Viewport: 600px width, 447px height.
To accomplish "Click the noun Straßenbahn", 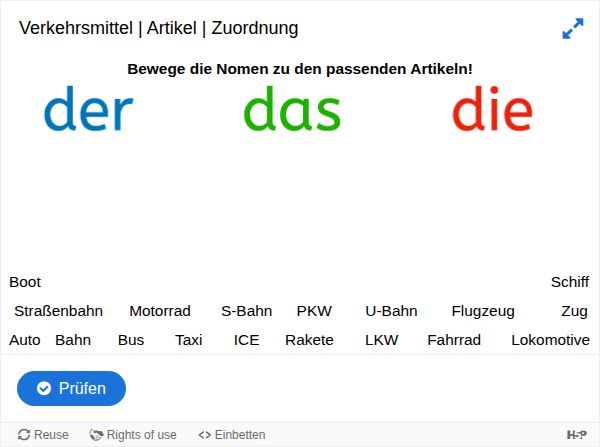I will [58, 311].
